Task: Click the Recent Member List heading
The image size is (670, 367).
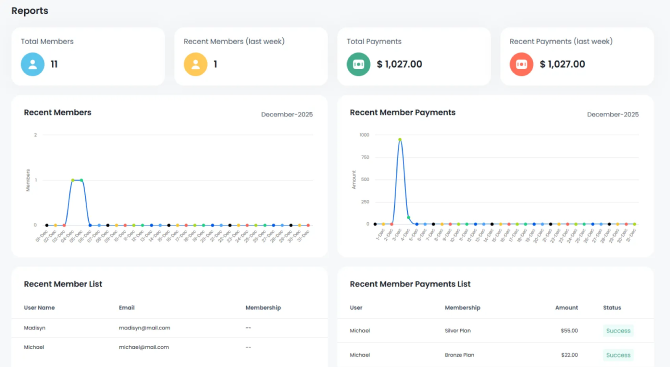Action: click(63, 284)
